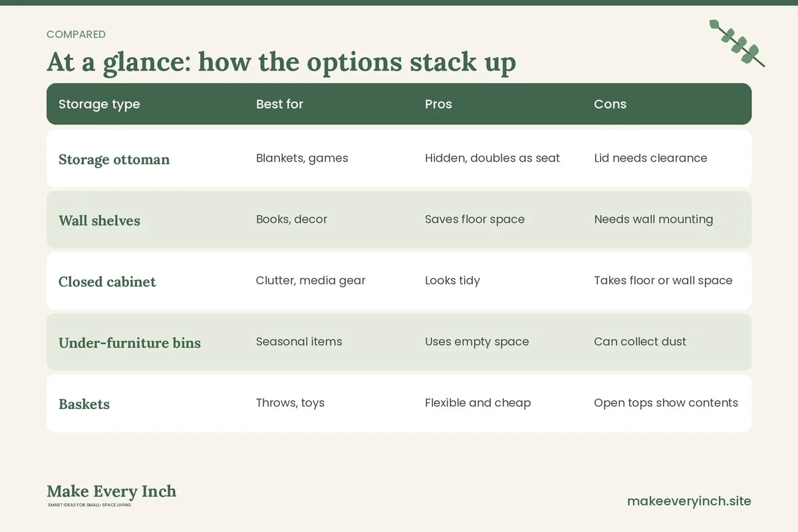798x532 pixels.
Task: Click the "COMPARED" label above the title
Action: (x=76, y=35)
